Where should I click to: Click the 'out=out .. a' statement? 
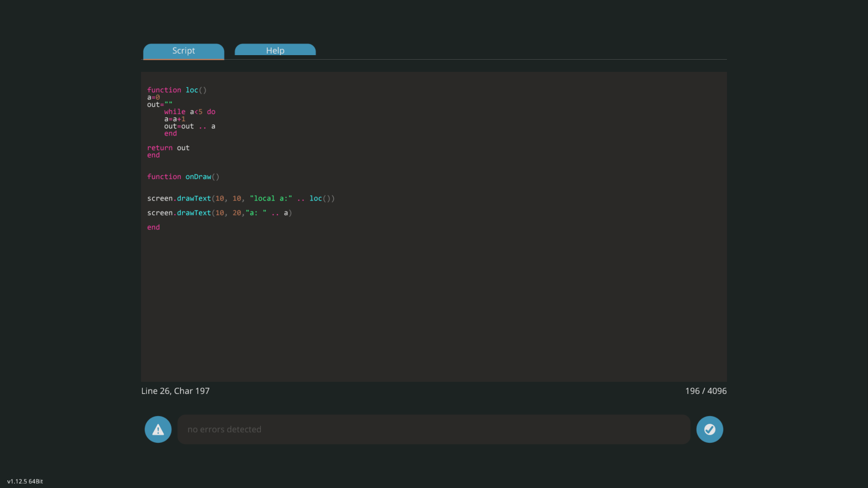(189, 126)
